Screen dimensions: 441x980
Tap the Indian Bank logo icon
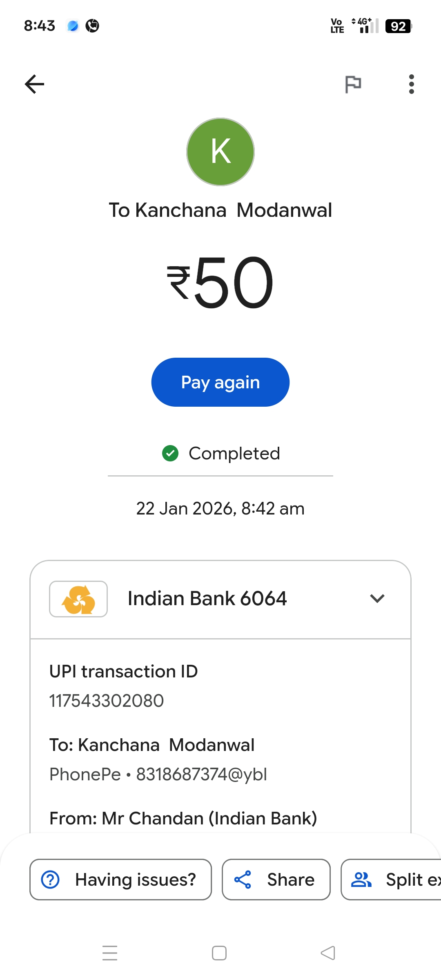78,599
